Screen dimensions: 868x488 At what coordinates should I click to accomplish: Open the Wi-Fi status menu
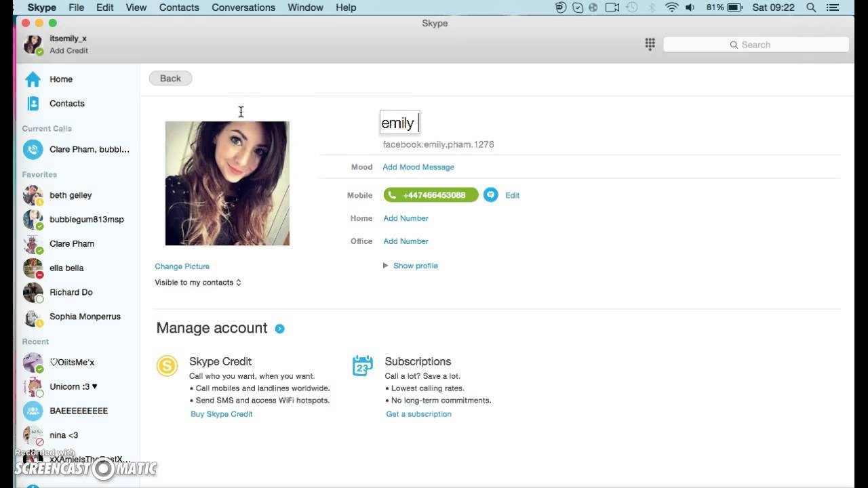click(671, 7)
